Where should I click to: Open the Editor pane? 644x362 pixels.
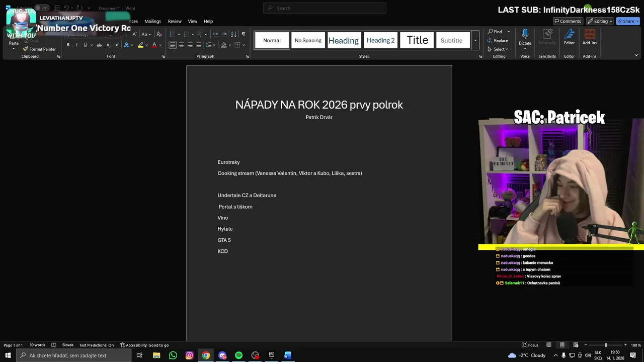point(569,37)
